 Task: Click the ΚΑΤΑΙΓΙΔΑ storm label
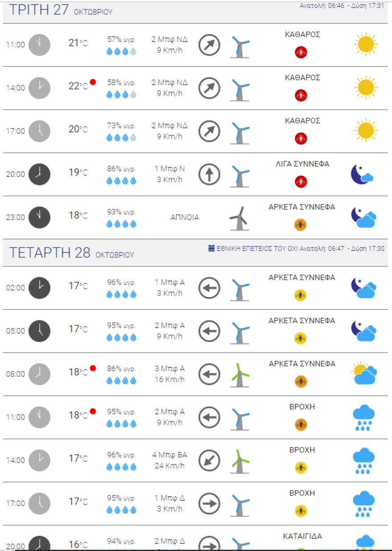tap(302, 536)
